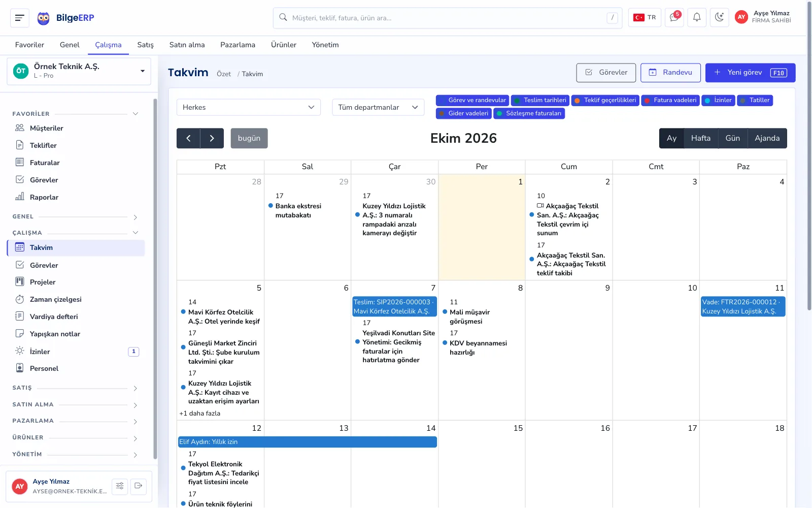Open the notifications bell
This screenshot has width=812, height=508.
point(697,17)
